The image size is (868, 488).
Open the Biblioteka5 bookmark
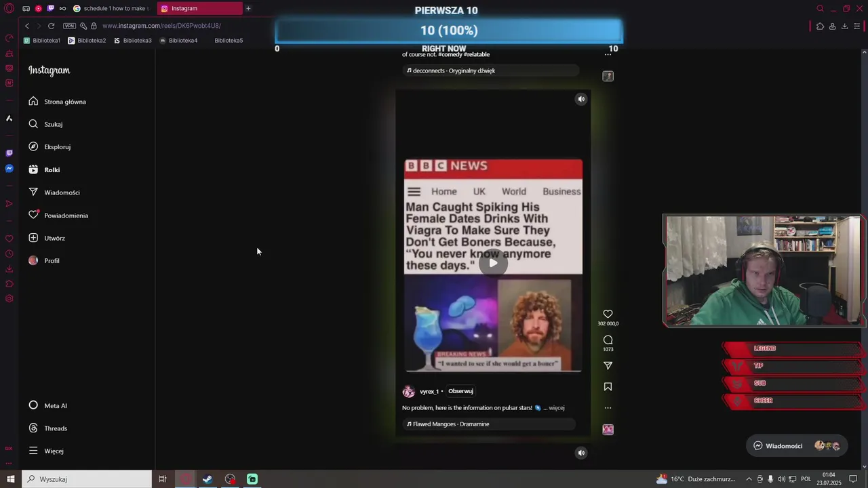[x=229, y=41]
